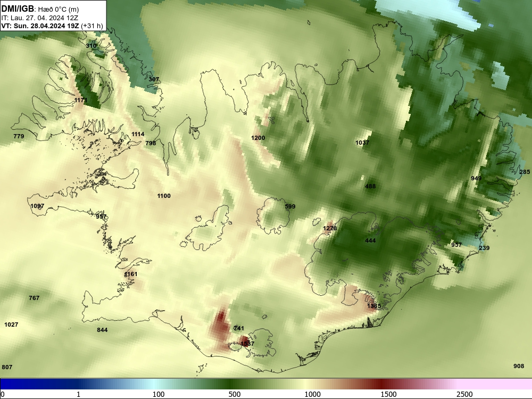Click the 1100 height value in the west

pos(164,196)
